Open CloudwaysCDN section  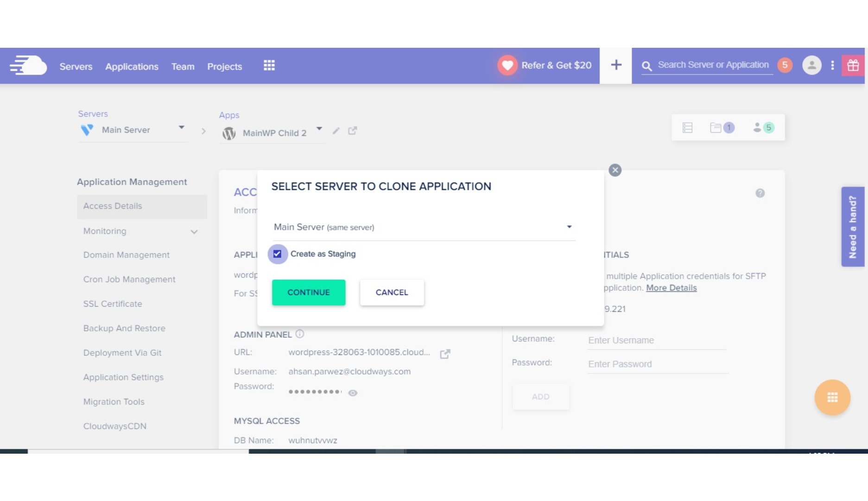coord(115,426)
